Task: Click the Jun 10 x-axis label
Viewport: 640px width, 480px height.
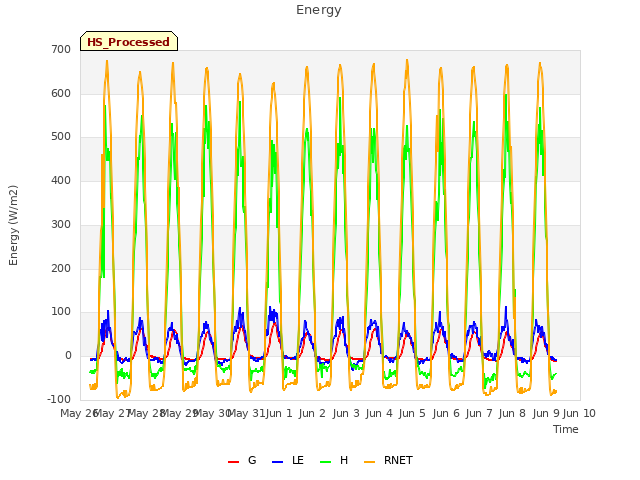Action: 579,413
